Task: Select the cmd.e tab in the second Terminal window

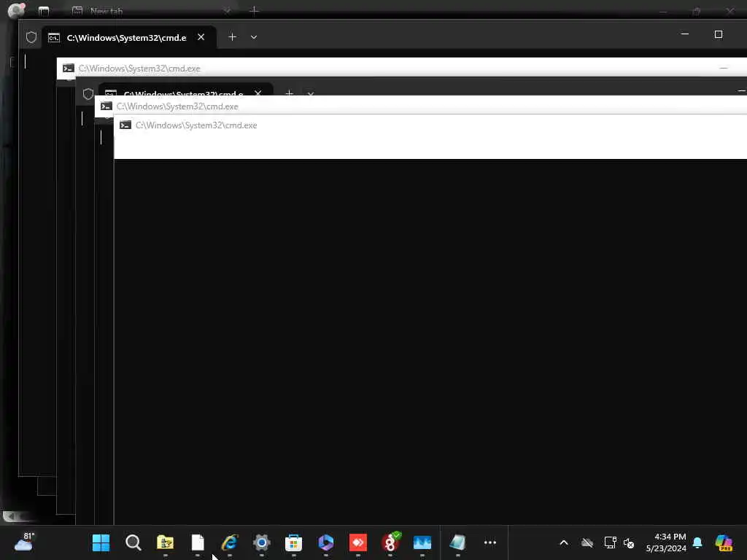Action: point(185,90)
